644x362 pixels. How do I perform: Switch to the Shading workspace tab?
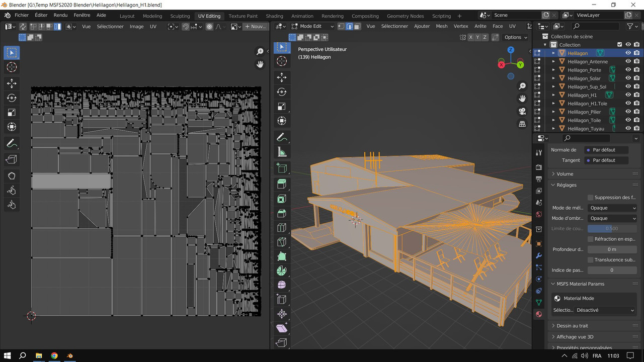[275, 16]
